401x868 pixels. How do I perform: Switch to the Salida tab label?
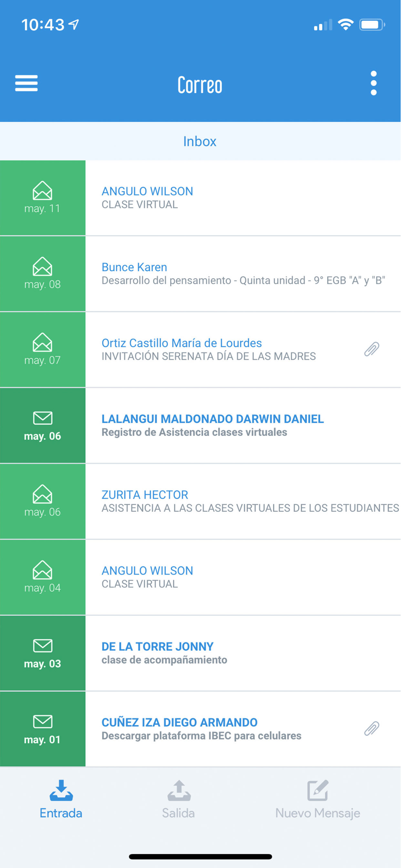(x=178, y=813)
